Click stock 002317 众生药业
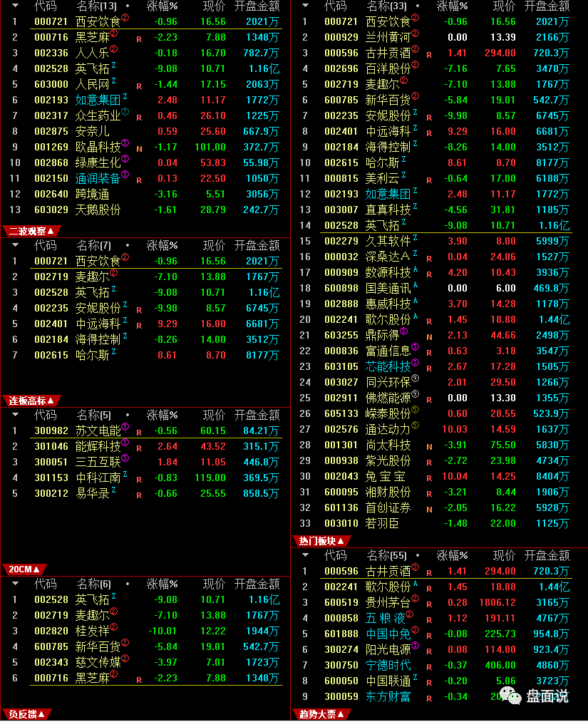The height and width of the screenshot is (722, 588). point(145,115)
